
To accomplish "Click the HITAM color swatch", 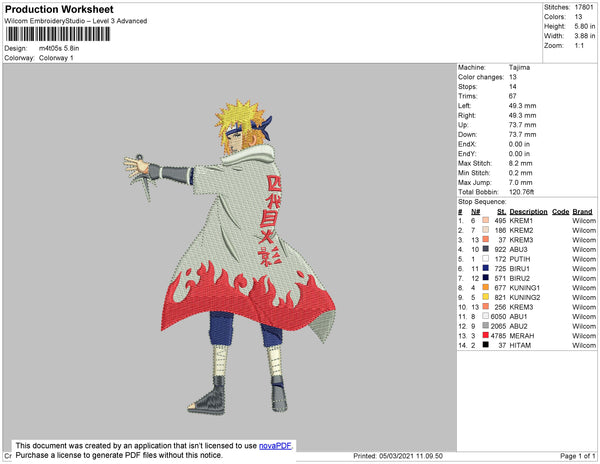I will point(486,345).
